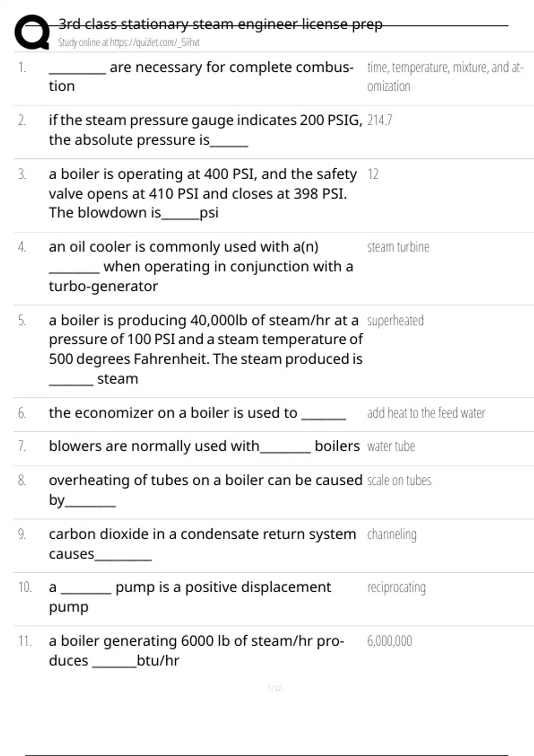Click question 3 about safety valve blowdown
Screen dimensions: 534x756
pyautogui.click(x=202, y=193)
